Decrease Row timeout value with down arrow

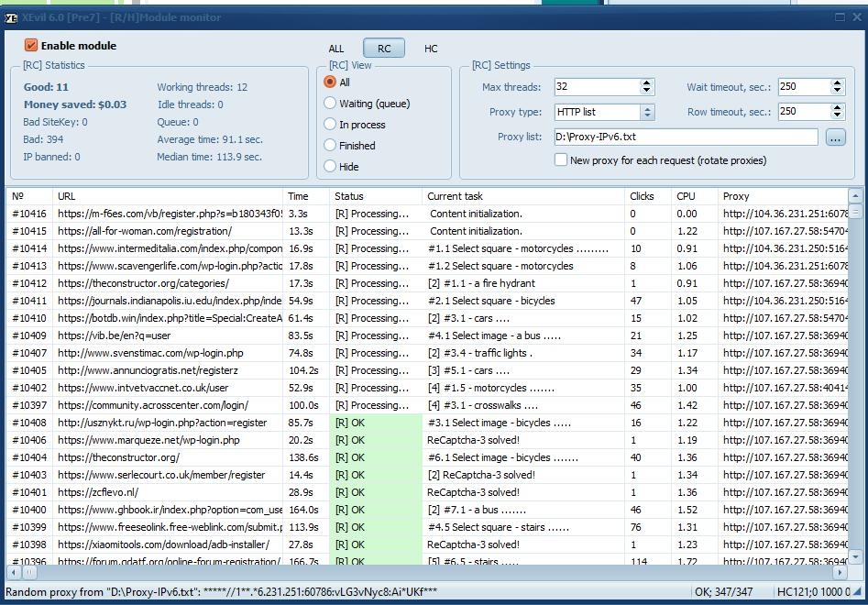click(837, 116)
